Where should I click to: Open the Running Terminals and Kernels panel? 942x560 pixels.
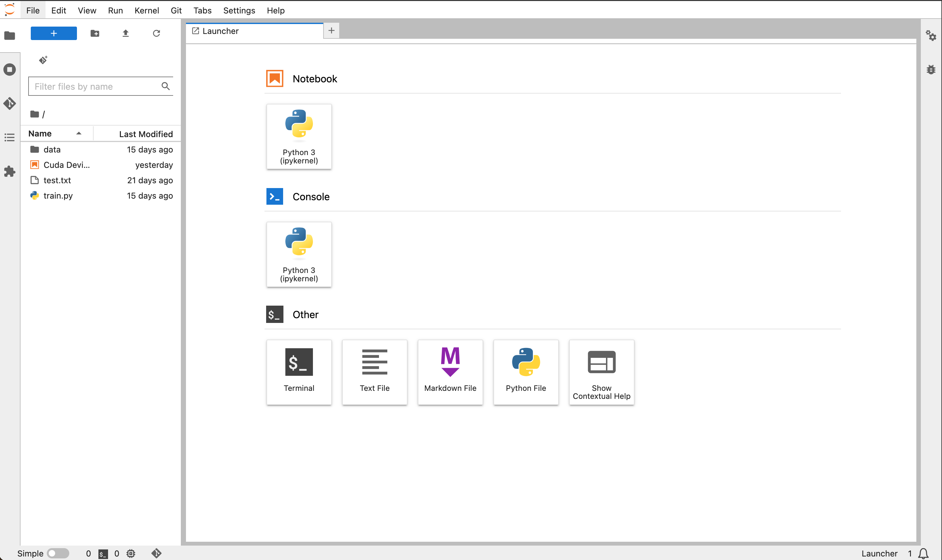point(10,70)
